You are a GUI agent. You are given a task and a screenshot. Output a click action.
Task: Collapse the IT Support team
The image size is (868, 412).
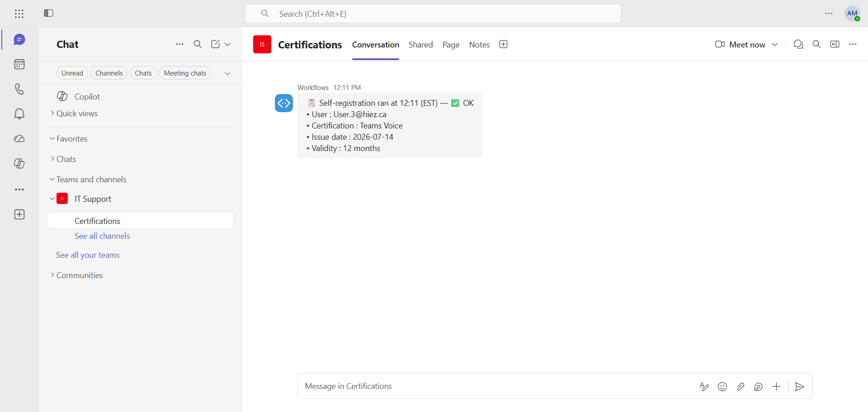click(x=52, y=199)
